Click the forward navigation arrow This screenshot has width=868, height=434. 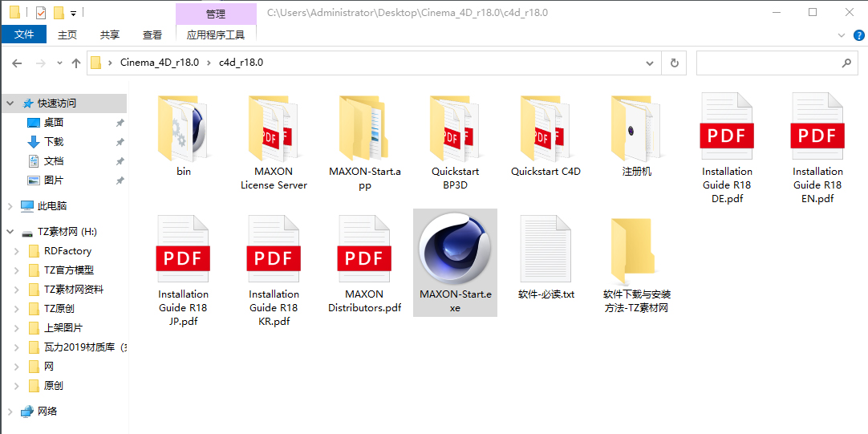pos(40,63)
